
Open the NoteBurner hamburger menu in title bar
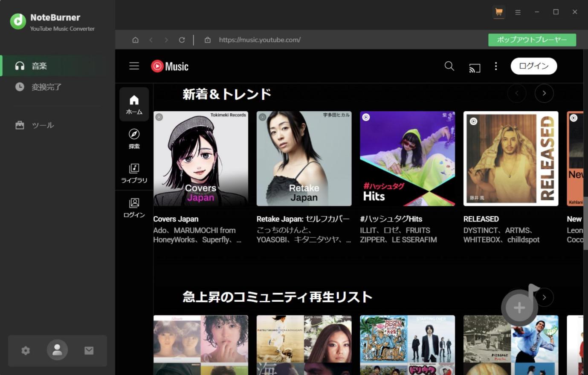point(518,12)
